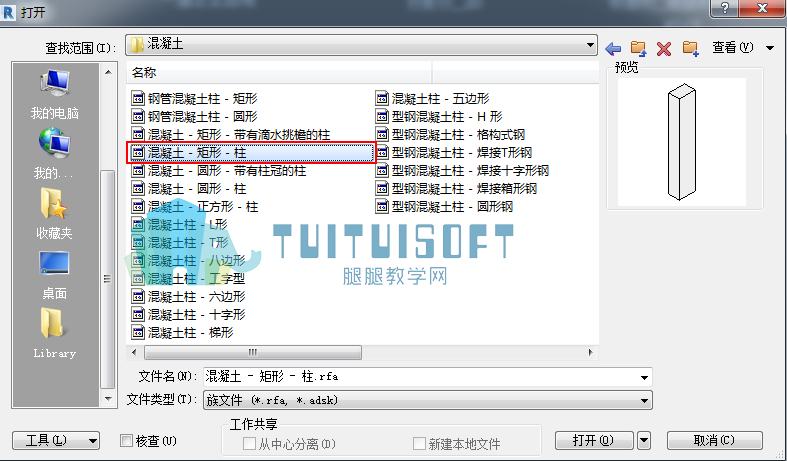Open the dropdown arrow beside 打开 button

(644, 441)
